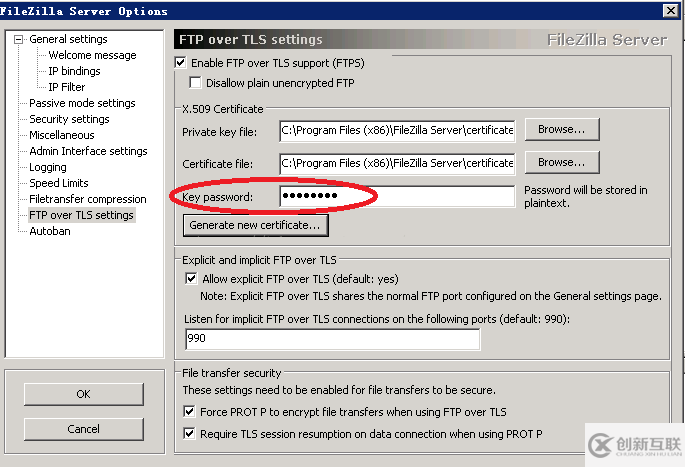Open IP Filter settings page
This screenshot has height=467, width=685.
click(x=67, y=87)
